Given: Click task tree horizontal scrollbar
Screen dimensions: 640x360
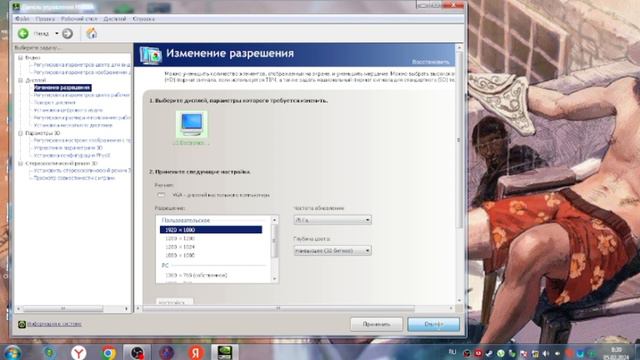Looking at the screenshot, I should point(63,309).
